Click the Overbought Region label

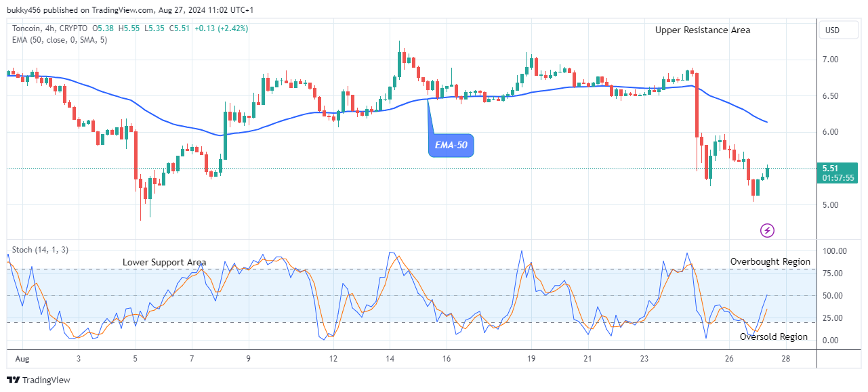tap(770, 261)
